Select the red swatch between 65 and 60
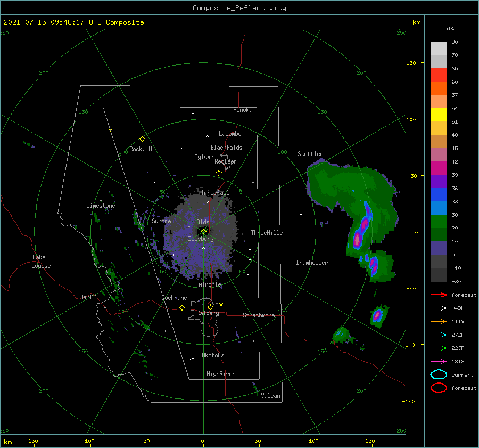This screenshot has height=448, width=479. (439, 75)
